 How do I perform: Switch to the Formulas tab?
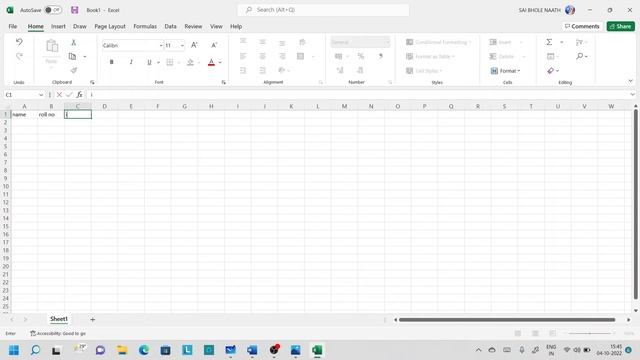coord(145,26)
